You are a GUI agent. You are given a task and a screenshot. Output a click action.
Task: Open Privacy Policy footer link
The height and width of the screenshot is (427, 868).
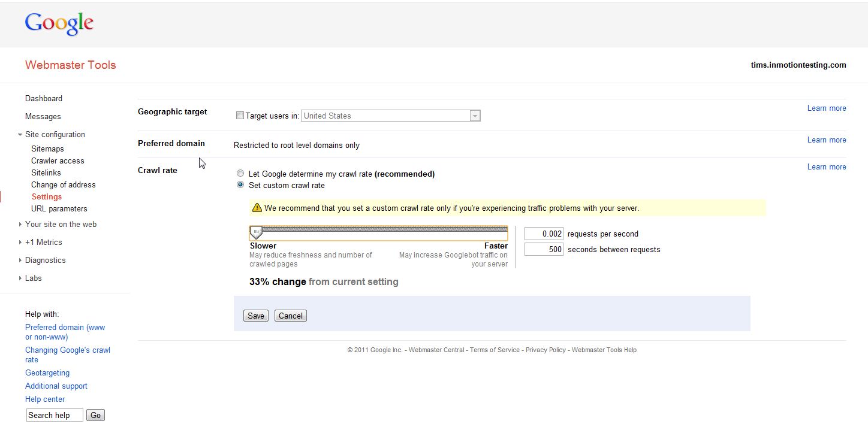(x=545, y=350)
